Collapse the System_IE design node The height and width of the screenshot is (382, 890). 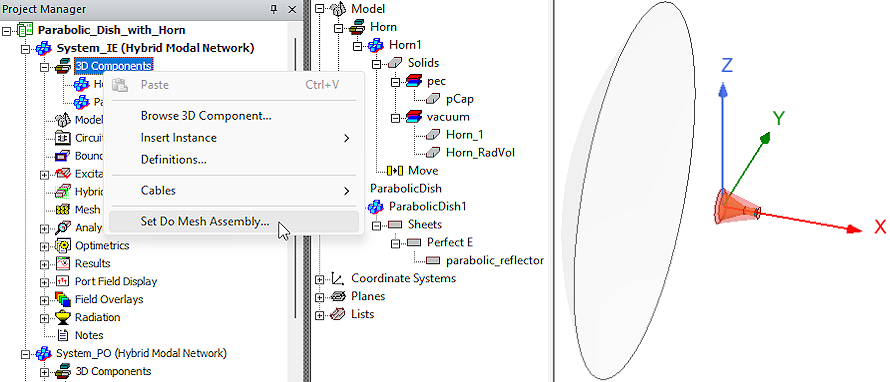tap(25, 48)
